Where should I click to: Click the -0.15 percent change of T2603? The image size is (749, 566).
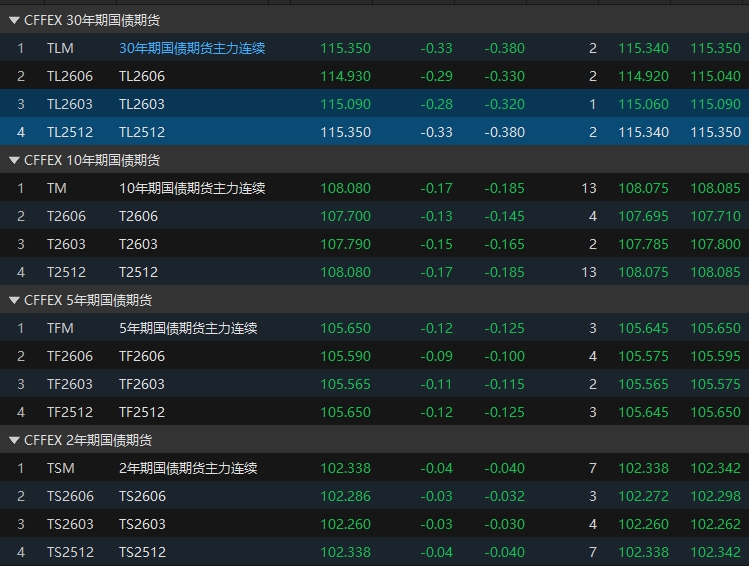436,244
